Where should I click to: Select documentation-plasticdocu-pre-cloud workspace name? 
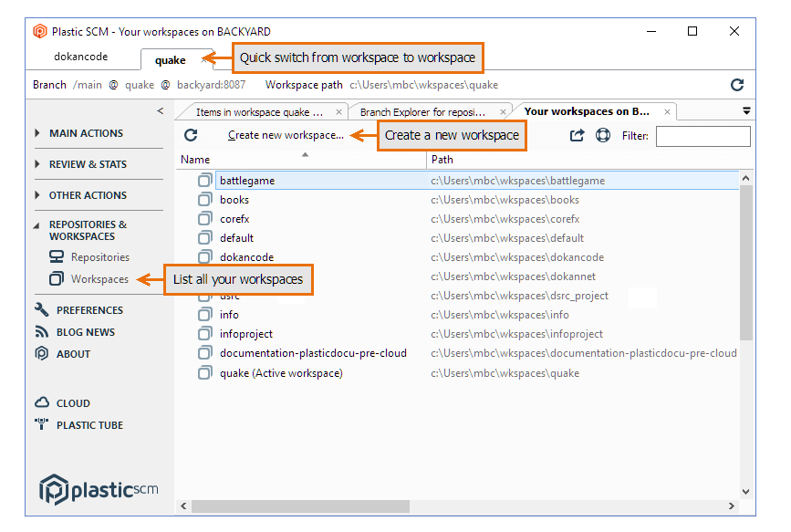point(313,353)
